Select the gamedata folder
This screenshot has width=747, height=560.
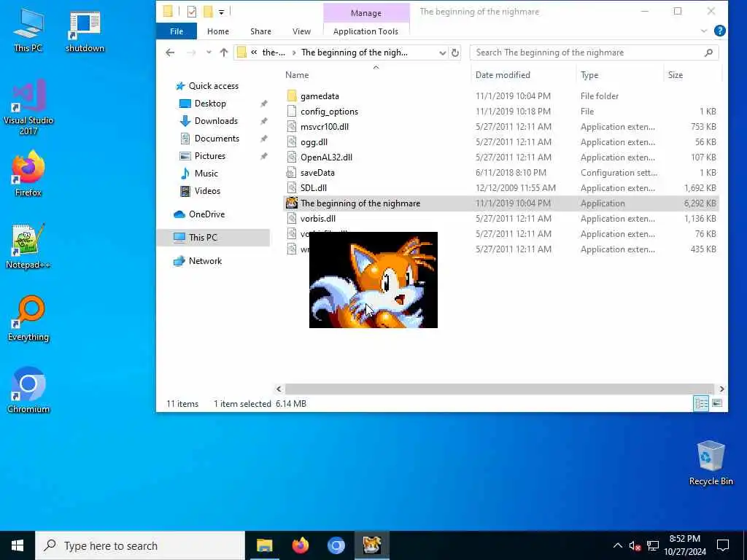pos(320,96)
